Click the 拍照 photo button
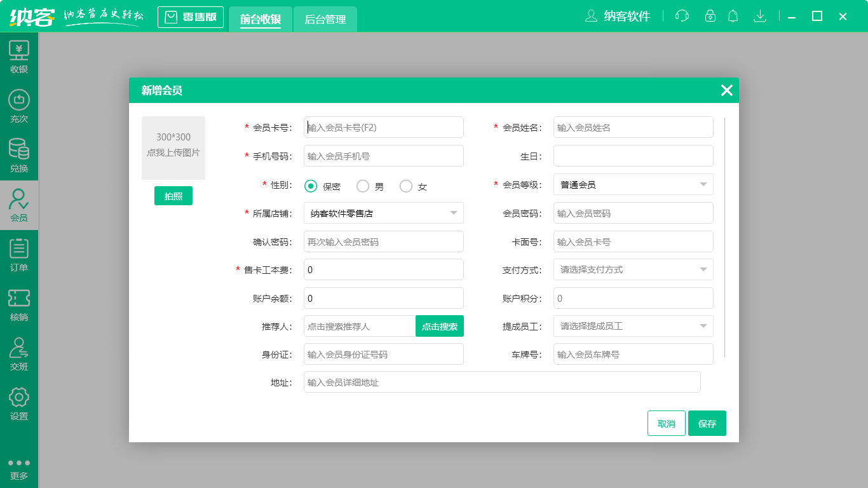Screen dimensions: 868x488 coord(173,196)
